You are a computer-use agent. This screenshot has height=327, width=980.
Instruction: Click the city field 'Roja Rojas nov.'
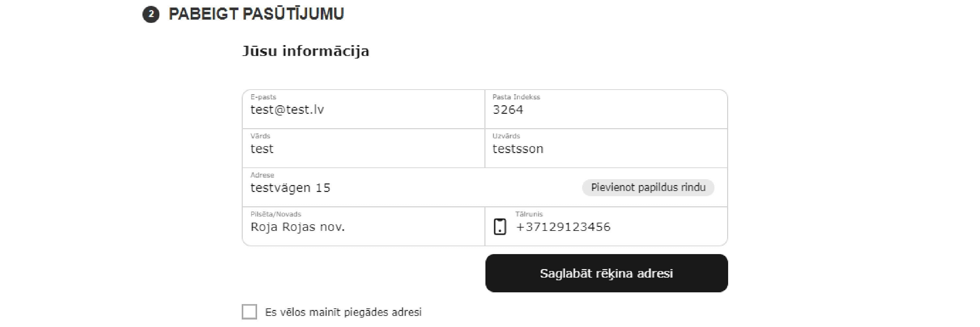[x=363, y=227]
